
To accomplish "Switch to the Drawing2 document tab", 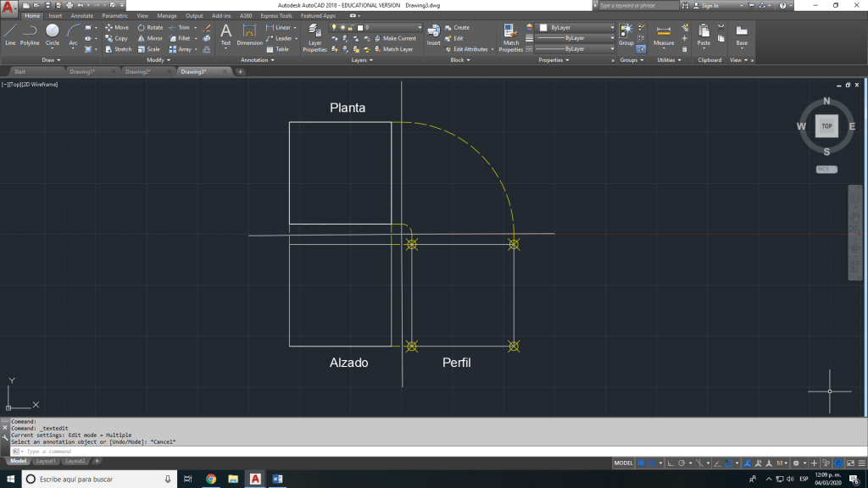I will (x=137, y=72).
